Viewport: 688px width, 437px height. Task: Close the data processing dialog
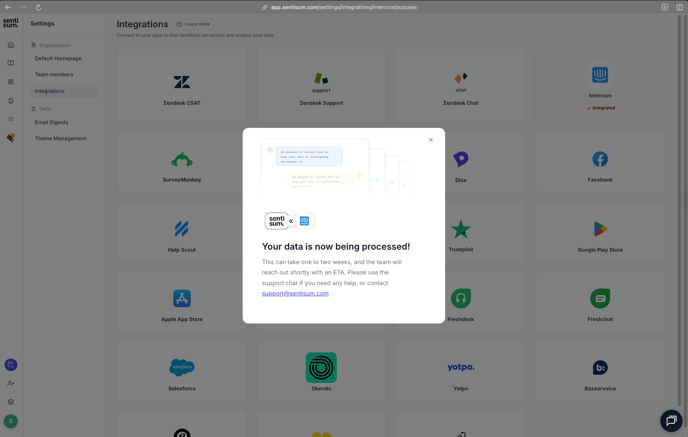click(431, 140)
